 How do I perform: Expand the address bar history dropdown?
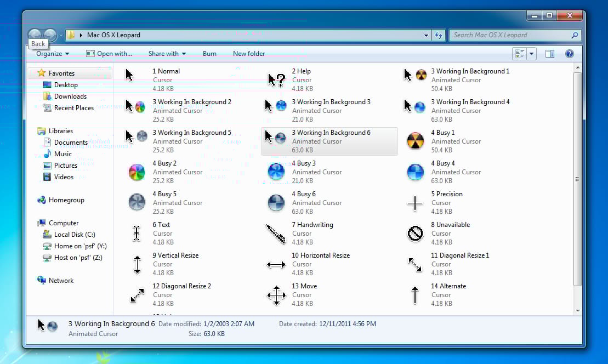click(x=426, y=35)
